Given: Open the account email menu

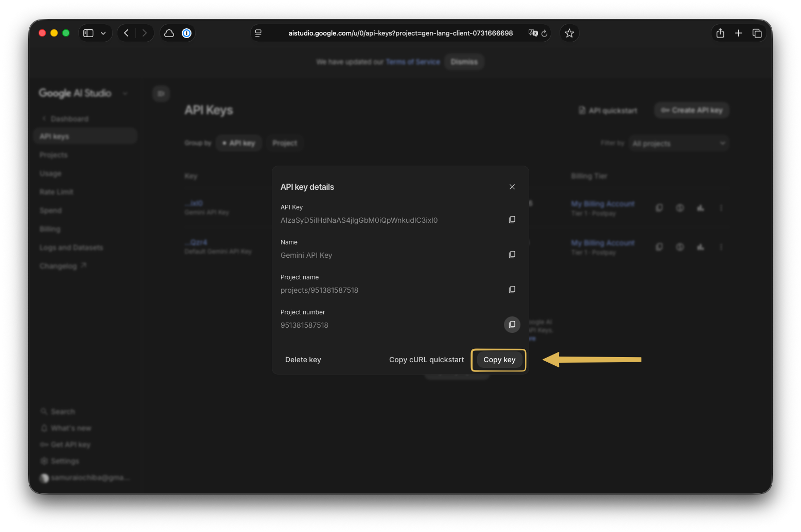Looking at the screenshot, I should pos(84,478).
